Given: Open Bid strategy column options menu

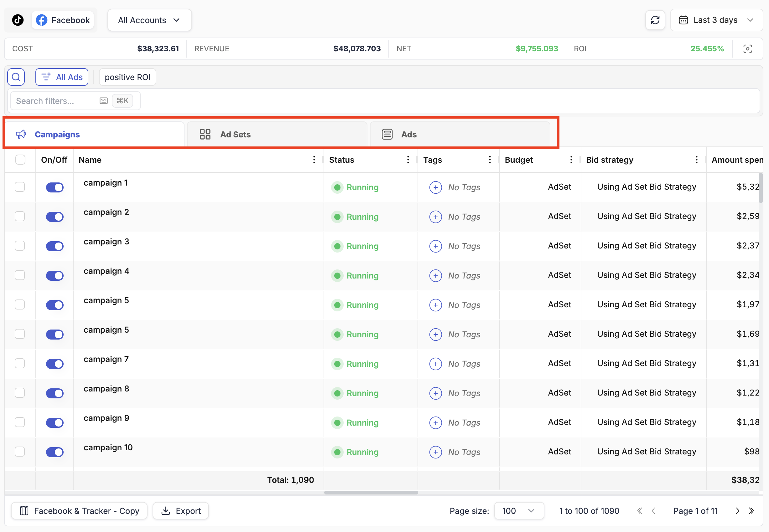Looking at the screenshot, I should pos(696,160).
